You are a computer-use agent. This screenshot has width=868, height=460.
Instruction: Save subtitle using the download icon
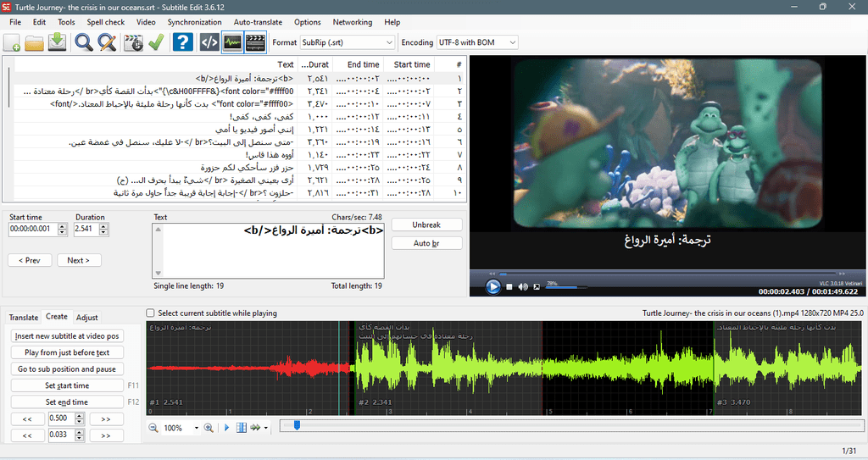click(57, 42)
